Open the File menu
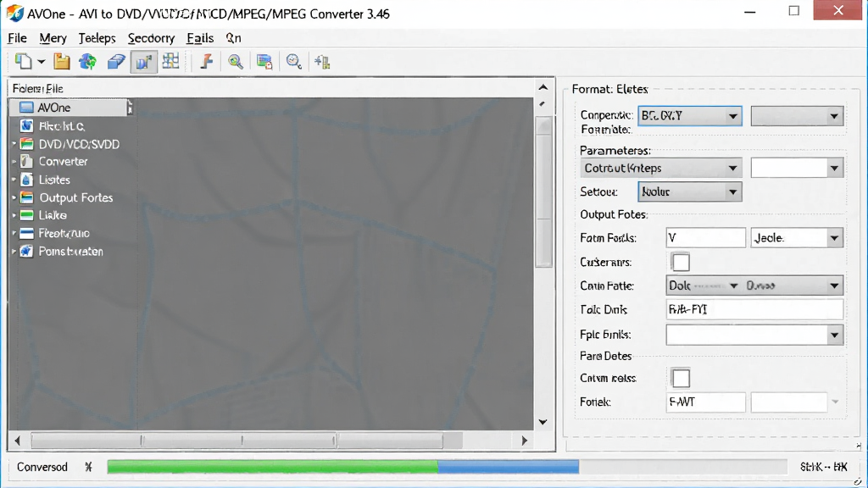Viewport: 868px width, 488px height. click(17, 38)
